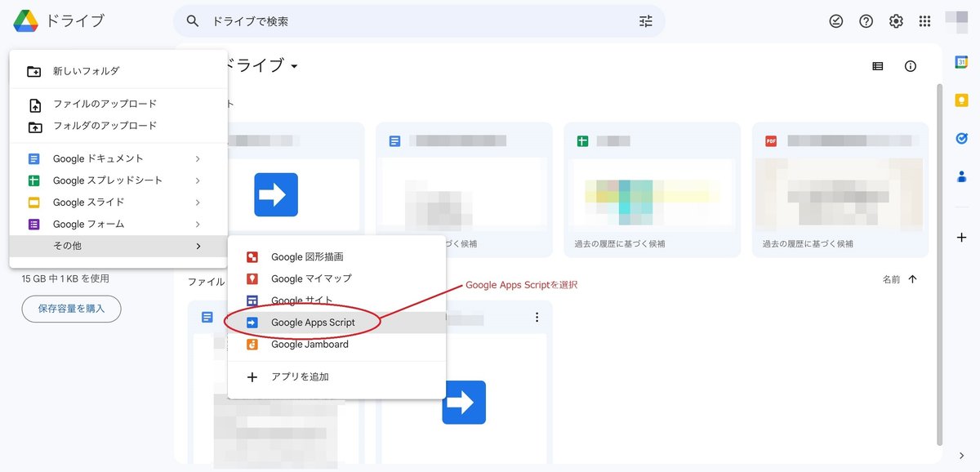Expand その他 submenu arrow

tap(198, 246)
